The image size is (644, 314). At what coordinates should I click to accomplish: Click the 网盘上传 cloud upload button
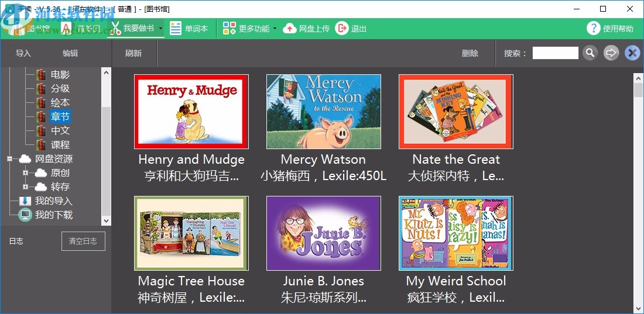pos(306,28)
